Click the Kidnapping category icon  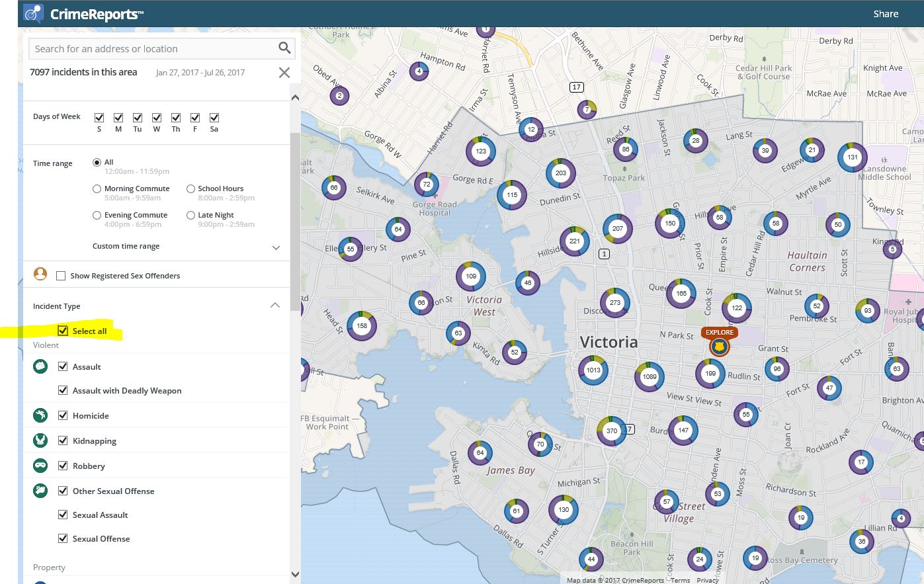[x=40, y=440]
